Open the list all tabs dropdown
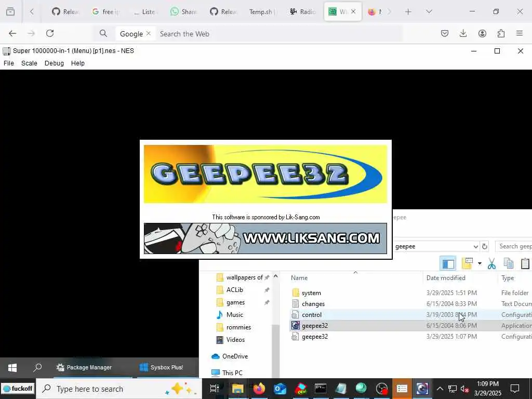532x399 pixels. point(429,11)
